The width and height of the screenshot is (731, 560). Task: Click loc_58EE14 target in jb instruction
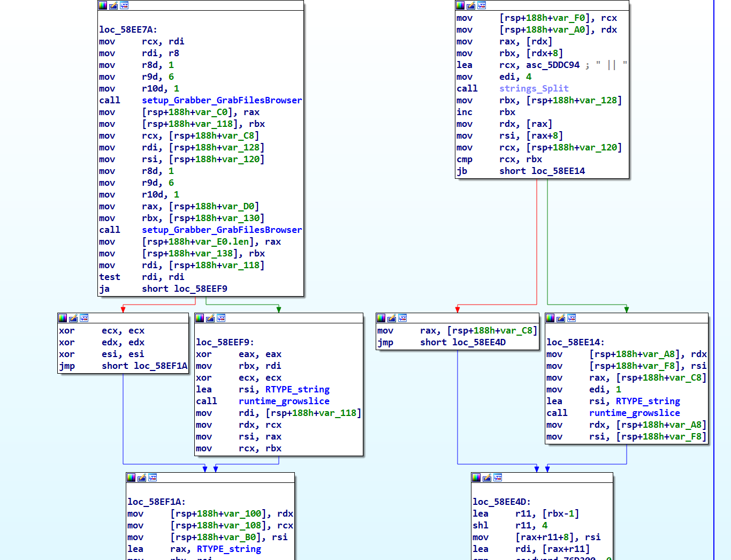click(x=558, y=171)
